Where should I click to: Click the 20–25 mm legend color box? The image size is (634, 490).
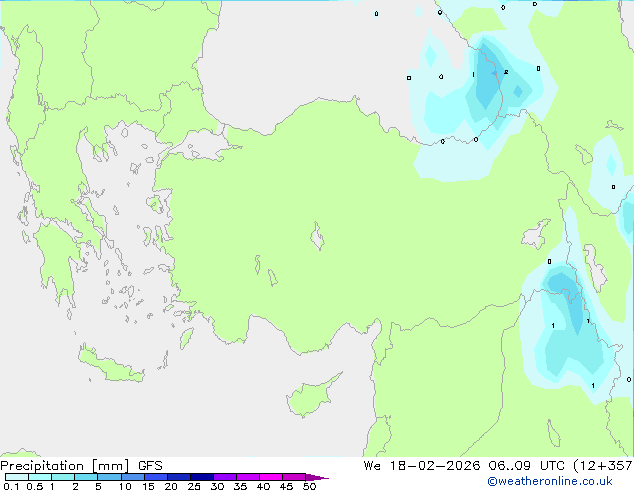pyautogui.click(x=178, y=477)
